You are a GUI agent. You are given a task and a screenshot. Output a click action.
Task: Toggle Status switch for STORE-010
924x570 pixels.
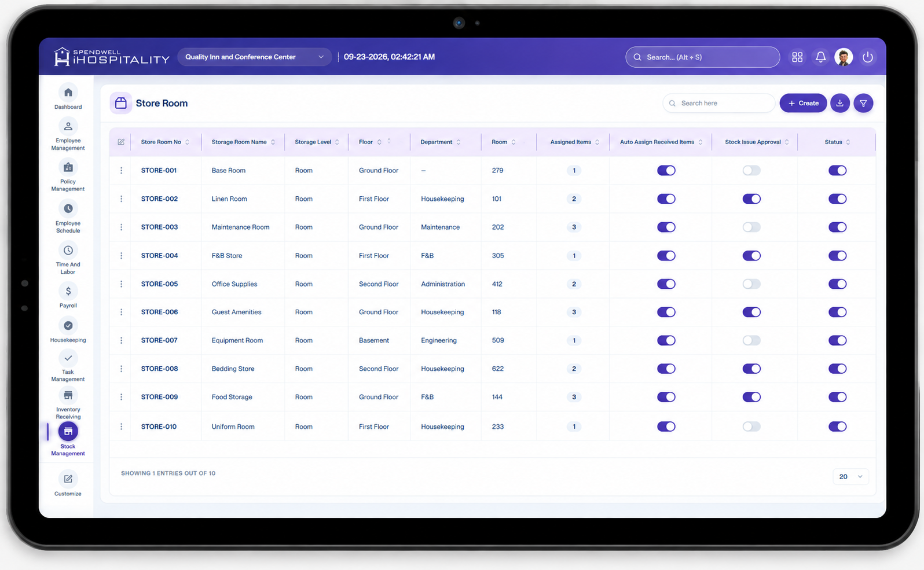tap(837, 427)
